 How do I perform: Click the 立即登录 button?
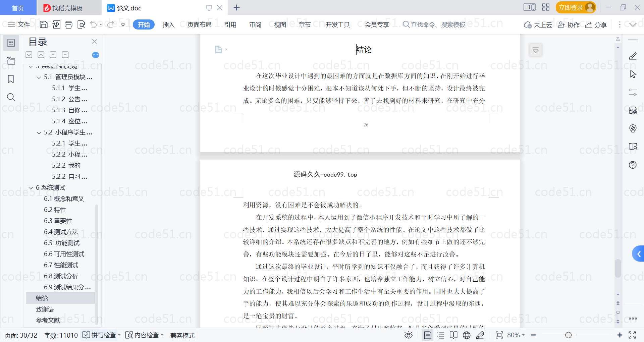click(x=576, y=7)
